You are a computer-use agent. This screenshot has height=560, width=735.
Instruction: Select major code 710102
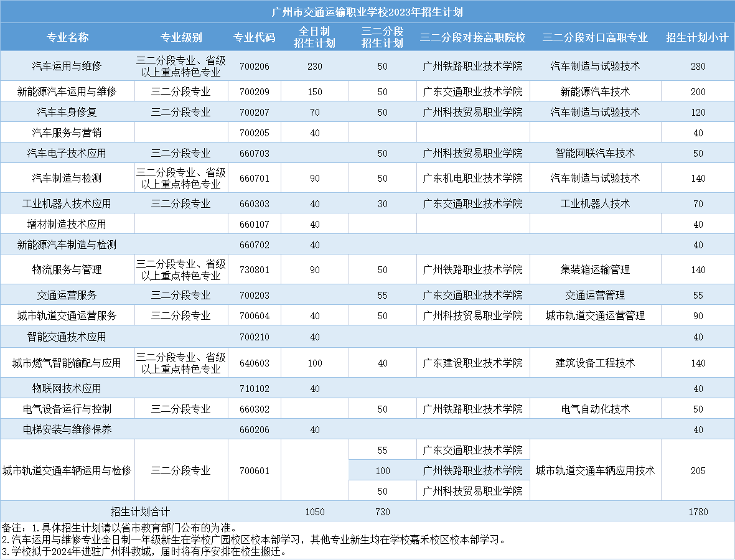pyautogui.click(x=255, y=388)
